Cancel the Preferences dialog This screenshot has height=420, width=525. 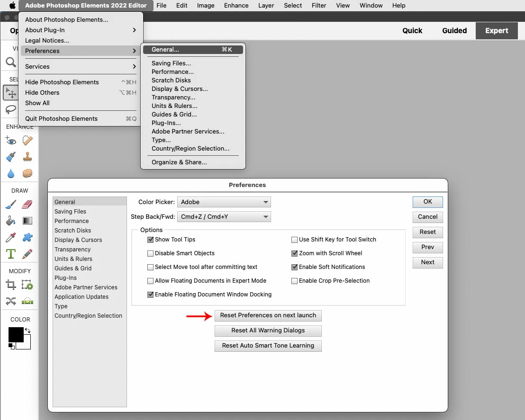427,217
